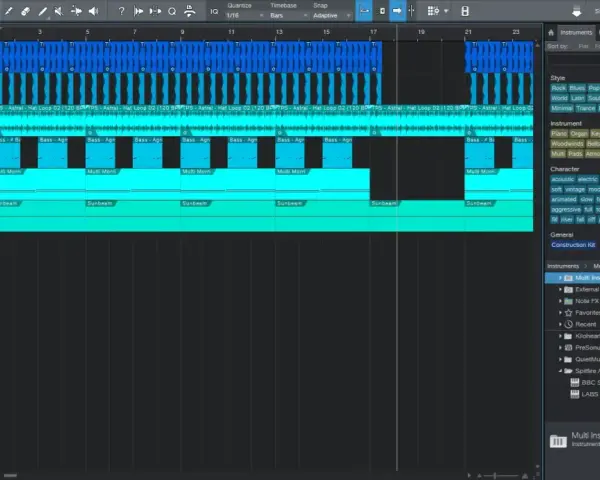Click the Instruments breadcrumb link

tap(563, 266)
